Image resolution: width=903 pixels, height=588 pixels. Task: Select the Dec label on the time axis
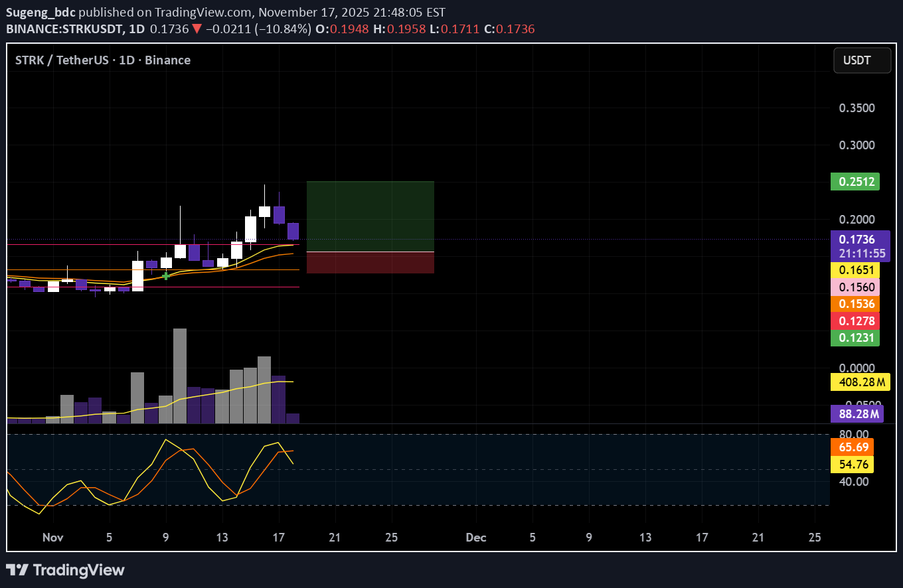click(475, 538)
